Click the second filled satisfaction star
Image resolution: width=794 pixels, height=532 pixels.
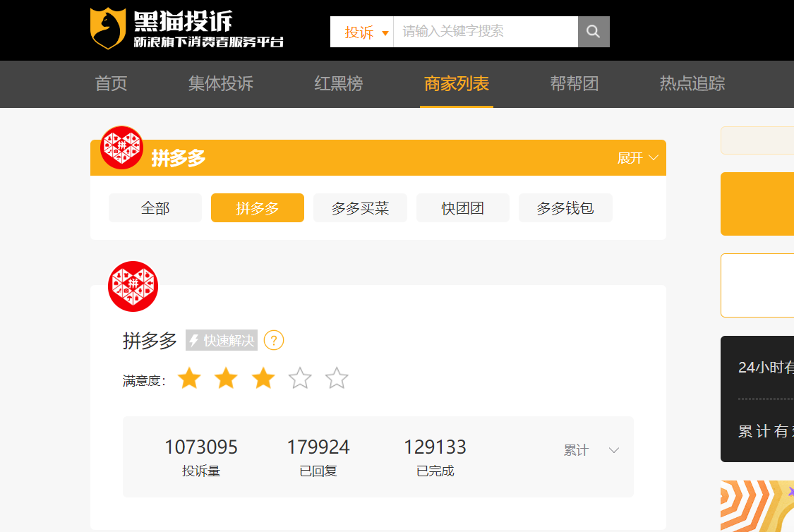click(226, 378)
